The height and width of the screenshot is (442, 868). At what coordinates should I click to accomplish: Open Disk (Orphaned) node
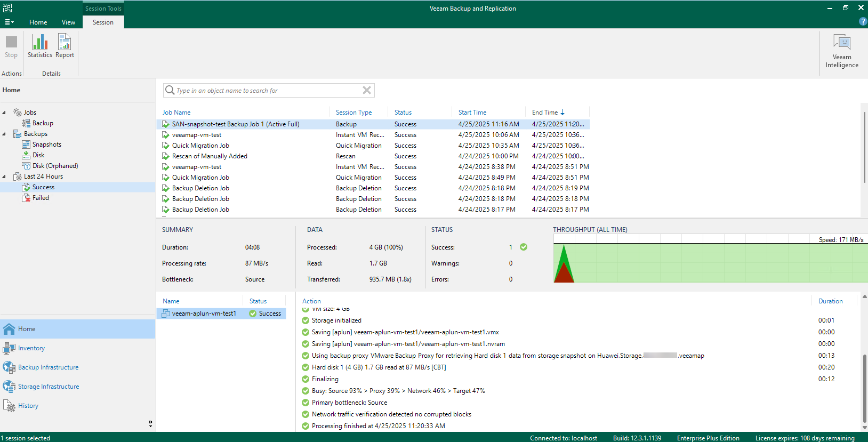[55, 166]
